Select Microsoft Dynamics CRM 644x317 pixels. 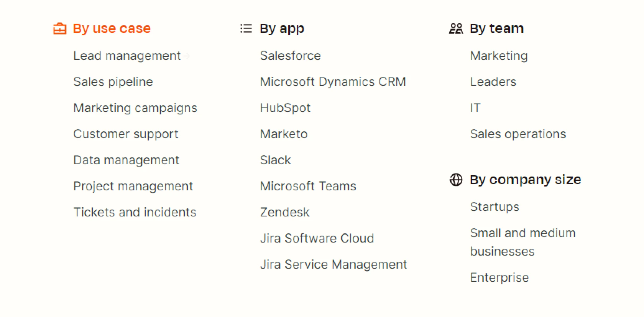(333, 82)
